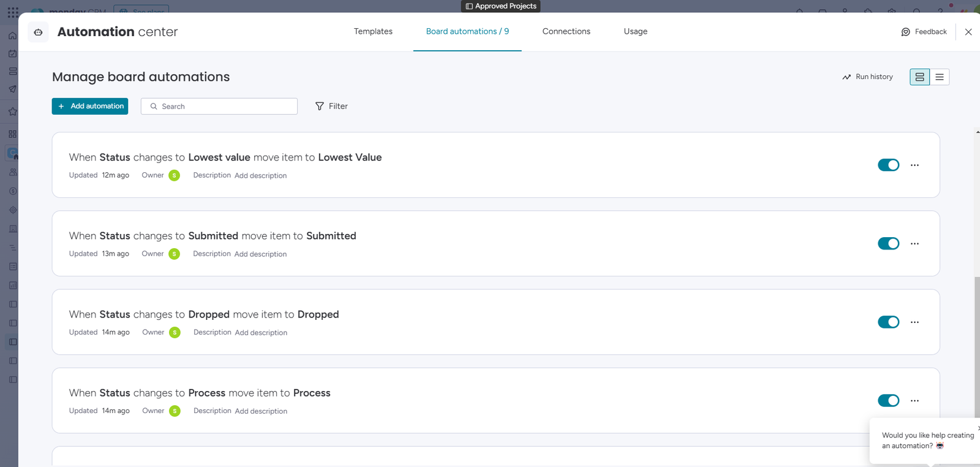
Task: Open Run history
Action: pyautogui.click(x=867, y=77)
